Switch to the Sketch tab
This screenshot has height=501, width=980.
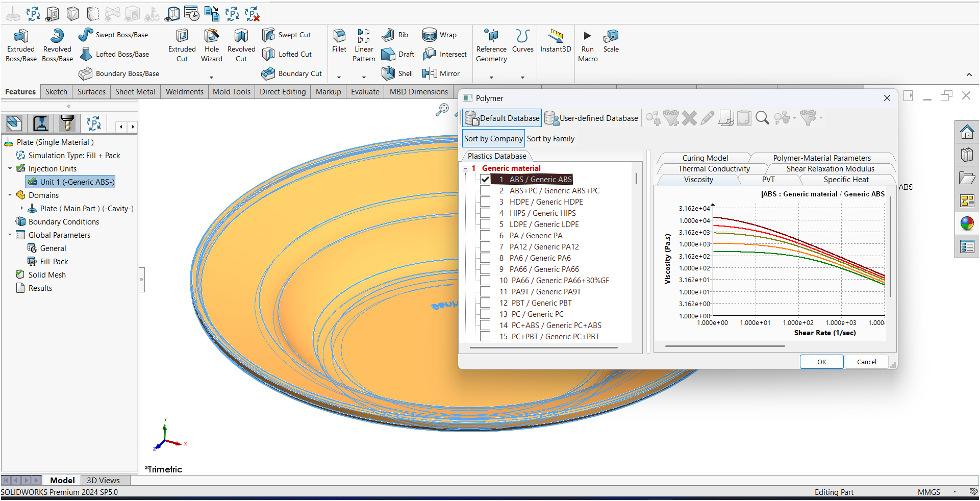[x=56, y=92]
